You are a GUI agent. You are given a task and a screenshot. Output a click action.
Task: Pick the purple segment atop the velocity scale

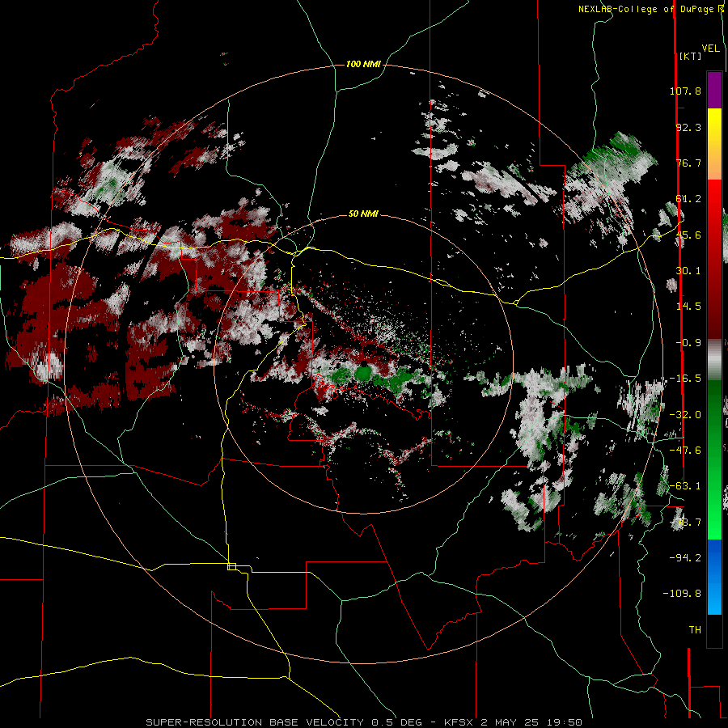[714, 90]
